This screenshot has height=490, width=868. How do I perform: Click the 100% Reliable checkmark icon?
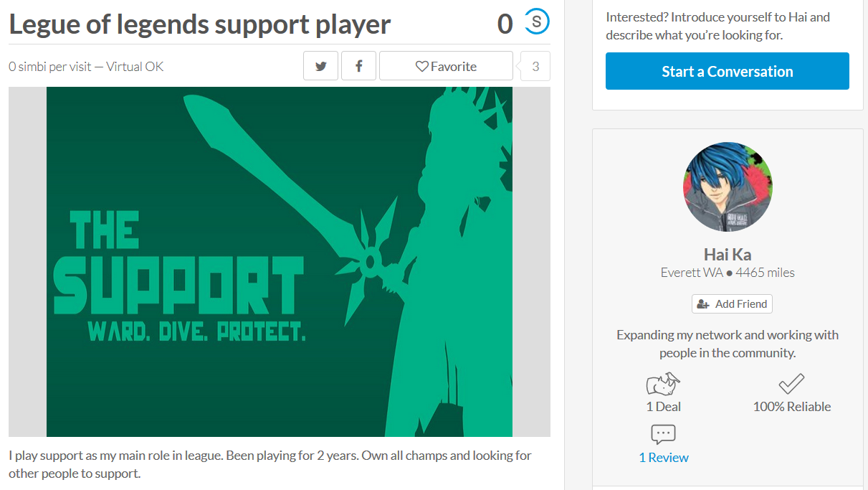click(x=791, y=384)
